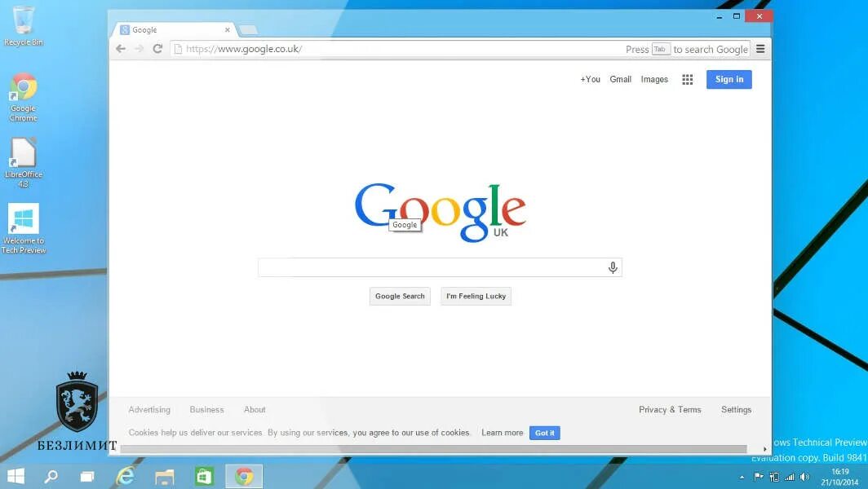868x489 pixels.
Task: Open the Store taskbar icon
Action: click(204, 476)
